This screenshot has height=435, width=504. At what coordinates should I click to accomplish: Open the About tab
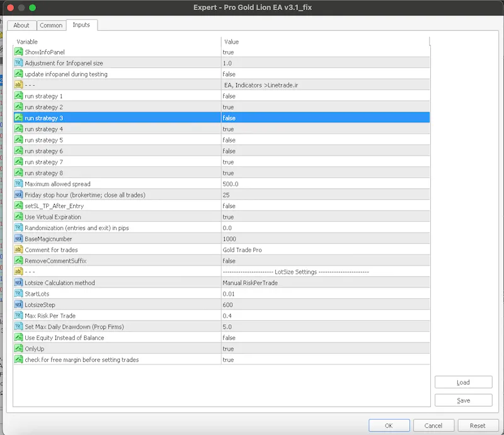point(21,25)
